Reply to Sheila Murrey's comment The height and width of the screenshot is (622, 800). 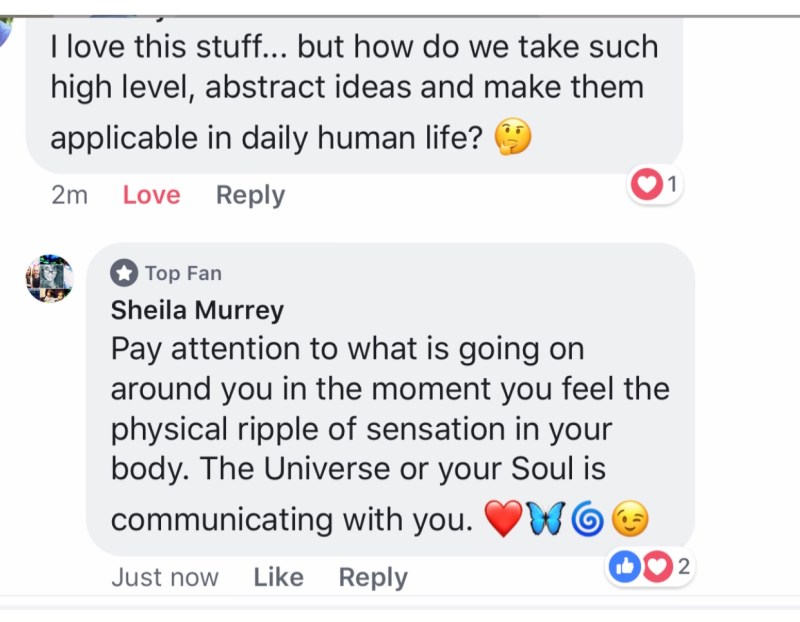point(373,577)
